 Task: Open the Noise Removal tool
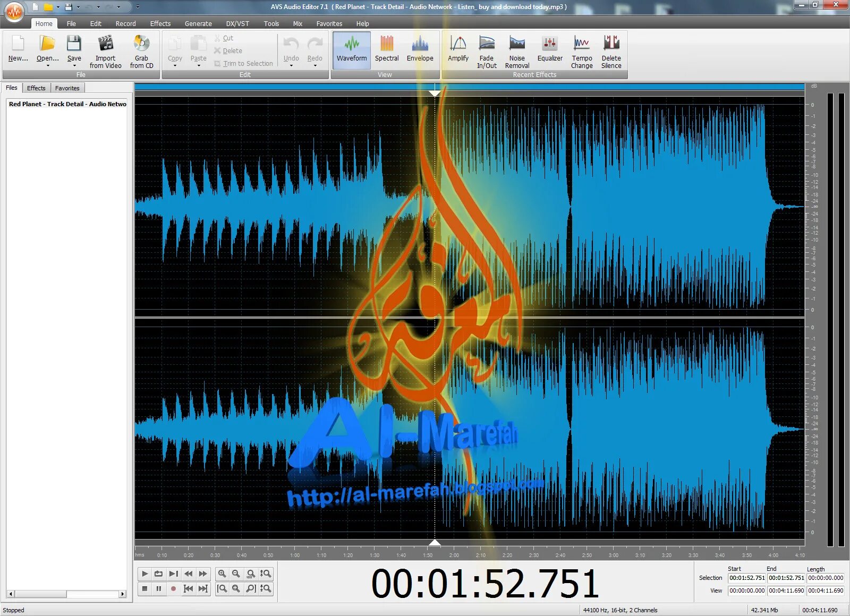click(517, 50)
